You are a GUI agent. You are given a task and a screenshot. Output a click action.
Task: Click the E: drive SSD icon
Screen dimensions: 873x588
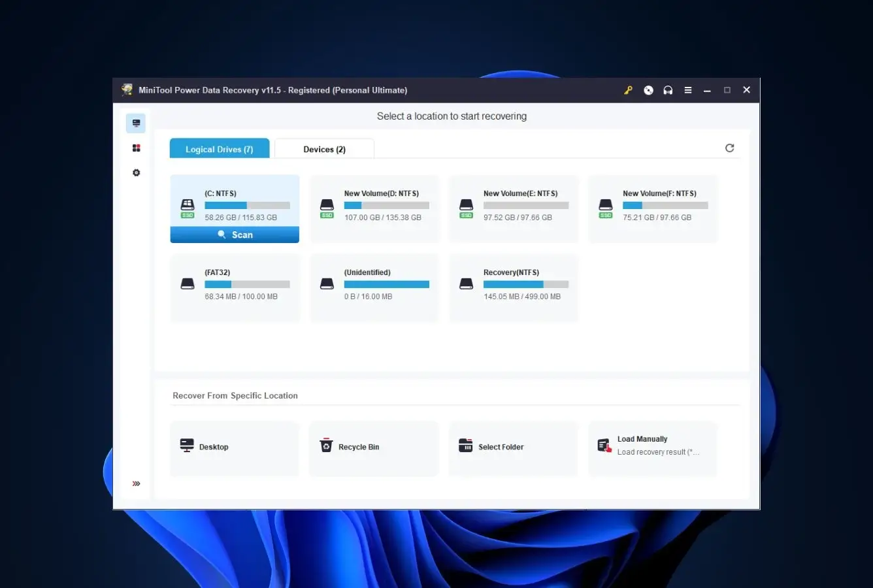click(x=466, y=208)
